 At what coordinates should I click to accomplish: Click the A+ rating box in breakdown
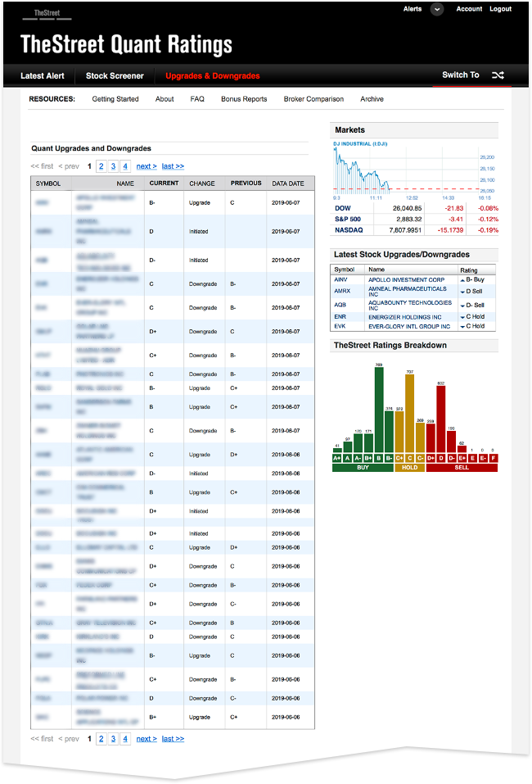[337, 458]
